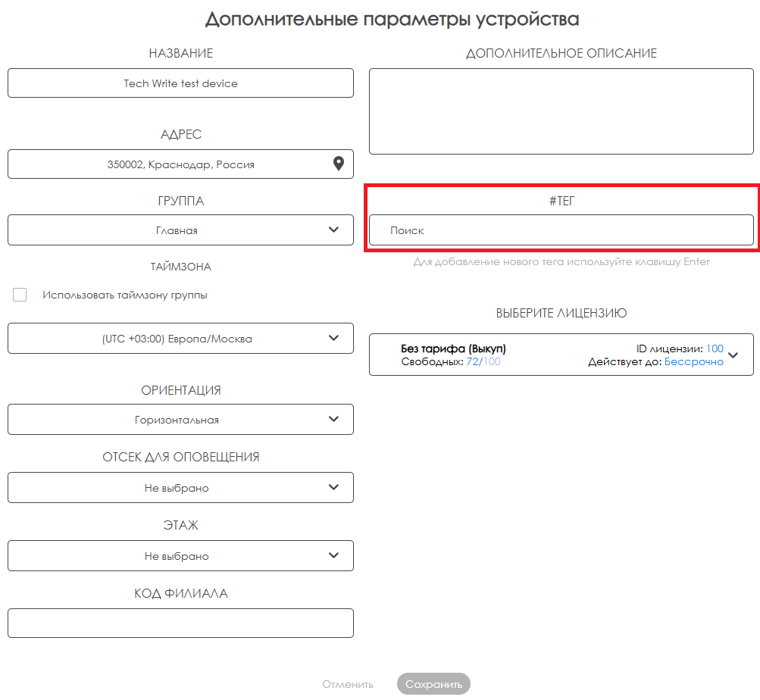Click the chevron arrow in Группа field

[334, 230]
